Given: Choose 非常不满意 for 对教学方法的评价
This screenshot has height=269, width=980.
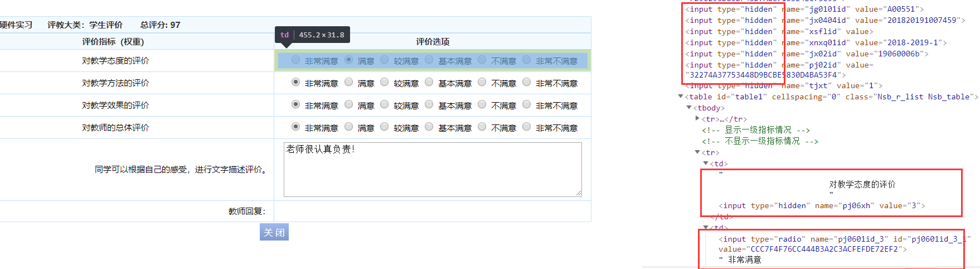Looking at the screenshot, I should point(526,82).
